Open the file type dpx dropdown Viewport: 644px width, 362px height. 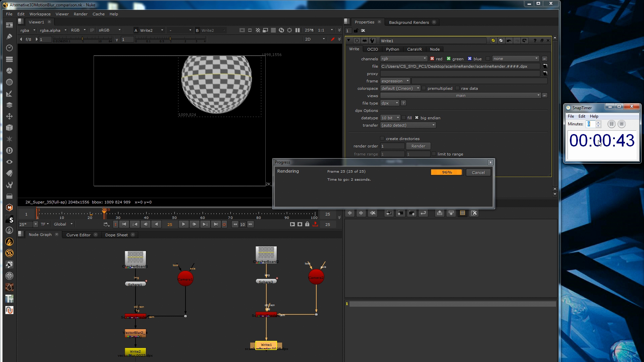(390, 103)
